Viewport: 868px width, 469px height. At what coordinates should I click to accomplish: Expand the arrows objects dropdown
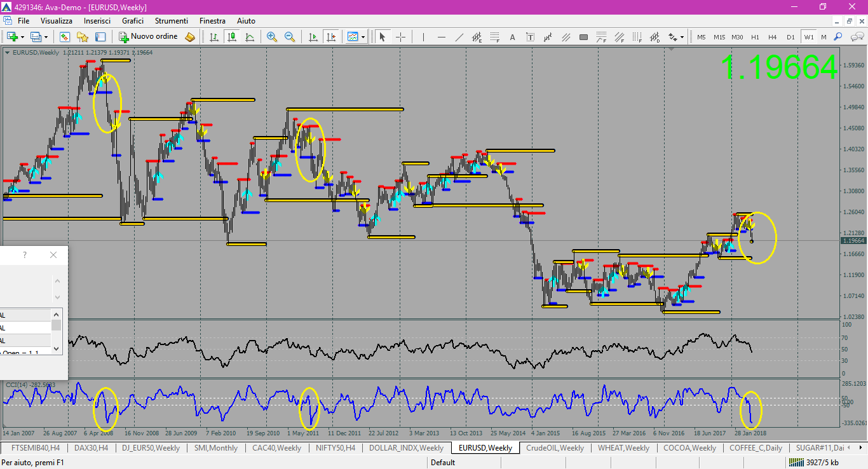pos(682,37)
